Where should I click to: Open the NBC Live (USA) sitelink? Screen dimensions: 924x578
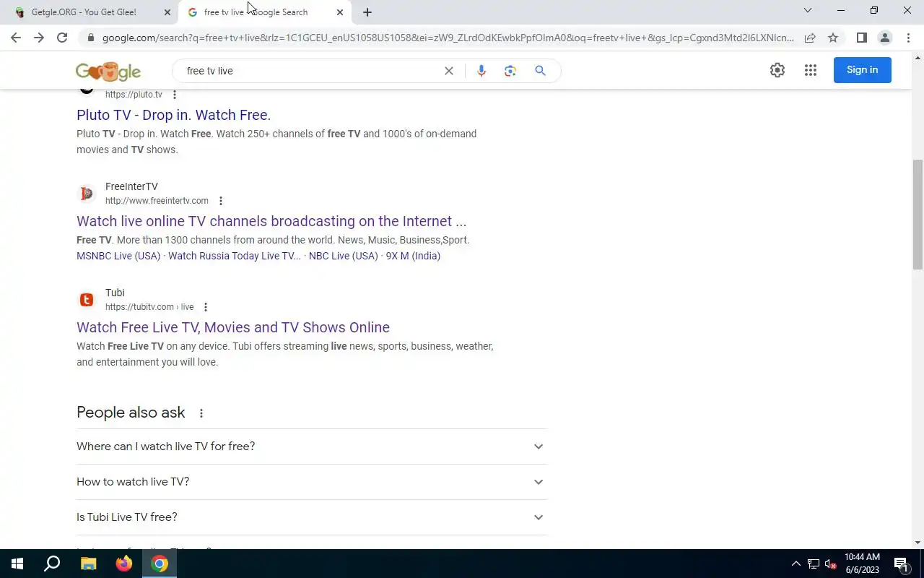point(344,256)
